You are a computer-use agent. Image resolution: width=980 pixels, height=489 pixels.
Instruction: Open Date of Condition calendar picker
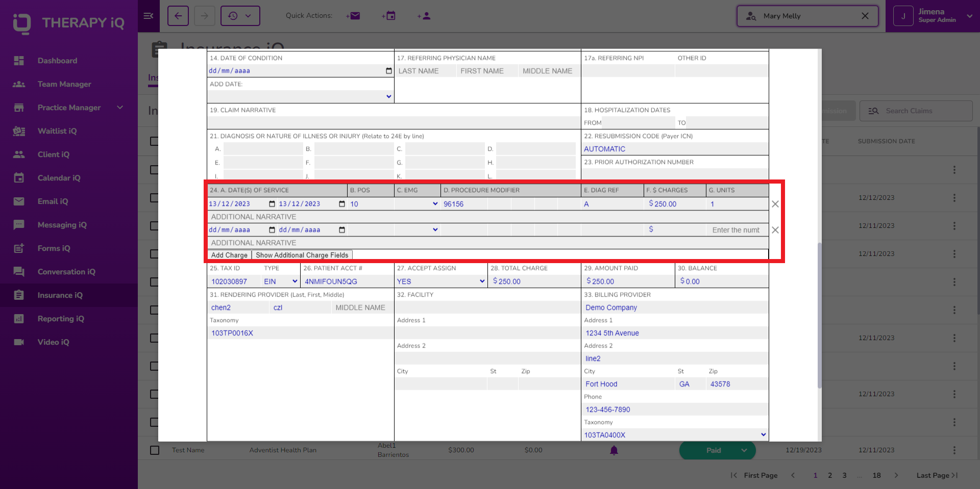tap(389, 71)
